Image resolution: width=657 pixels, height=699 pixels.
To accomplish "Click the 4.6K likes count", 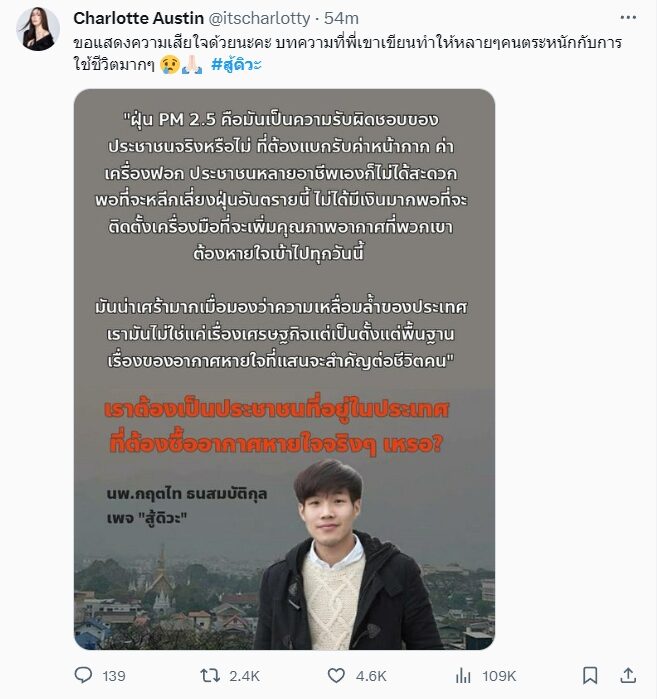I will [371, 676].
